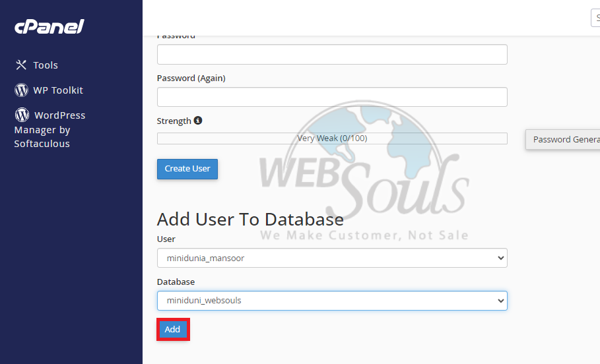600x364 pixels.
Task: Focus the Password (Again) input field
Action: (x=332, y=97)
